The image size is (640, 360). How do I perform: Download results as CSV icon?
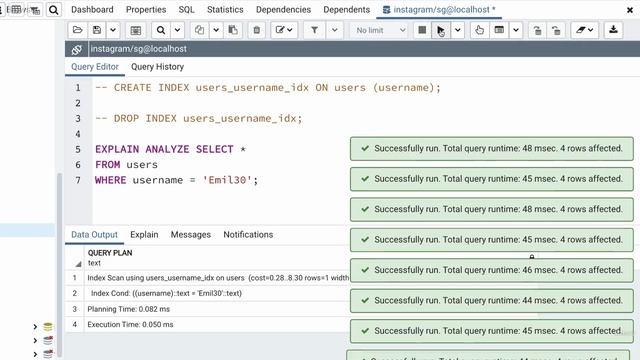click(x=613, y=30)
